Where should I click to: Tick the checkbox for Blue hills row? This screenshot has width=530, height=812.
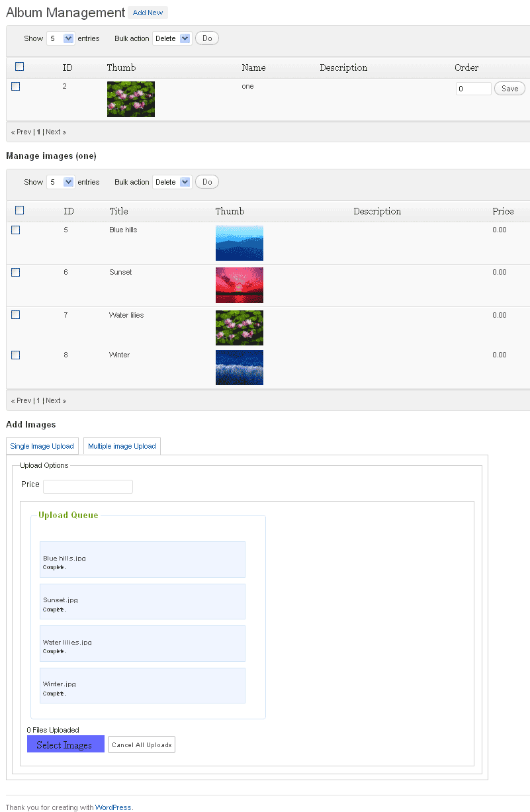[16, 230]
